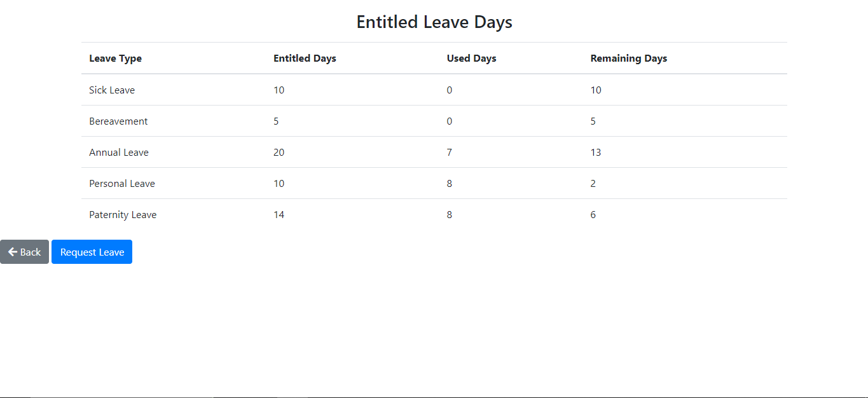Select the Bereavement leave type
This screenshot has height=398, width=868.
[118, 121]
